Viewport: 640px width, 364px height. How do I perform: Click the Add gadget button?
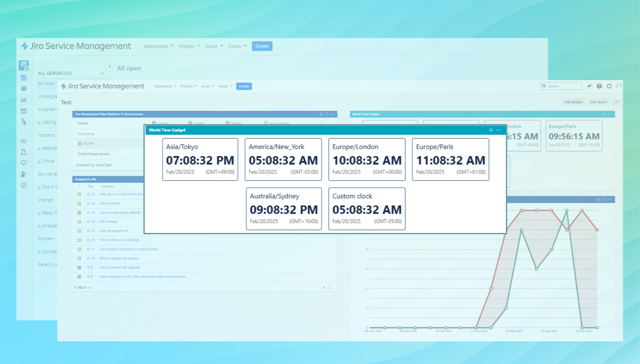point(573,102)
